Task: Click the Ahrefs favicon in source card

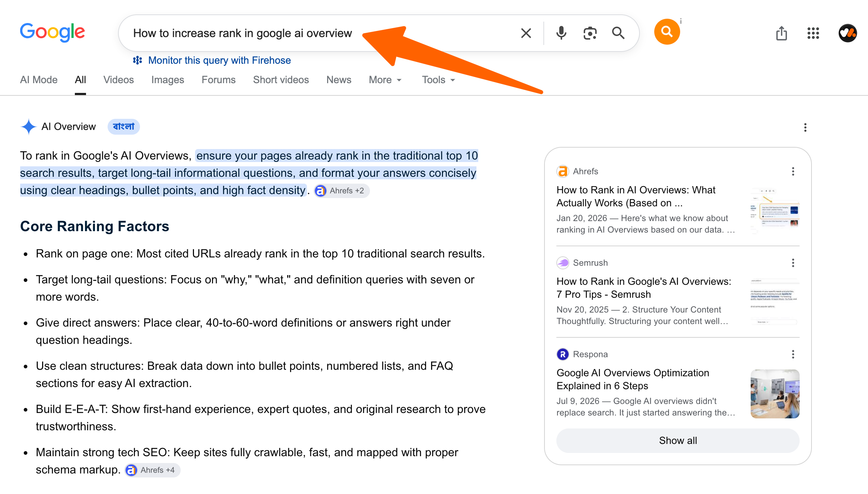Action: pyautogui.click(x=562, y=171)
